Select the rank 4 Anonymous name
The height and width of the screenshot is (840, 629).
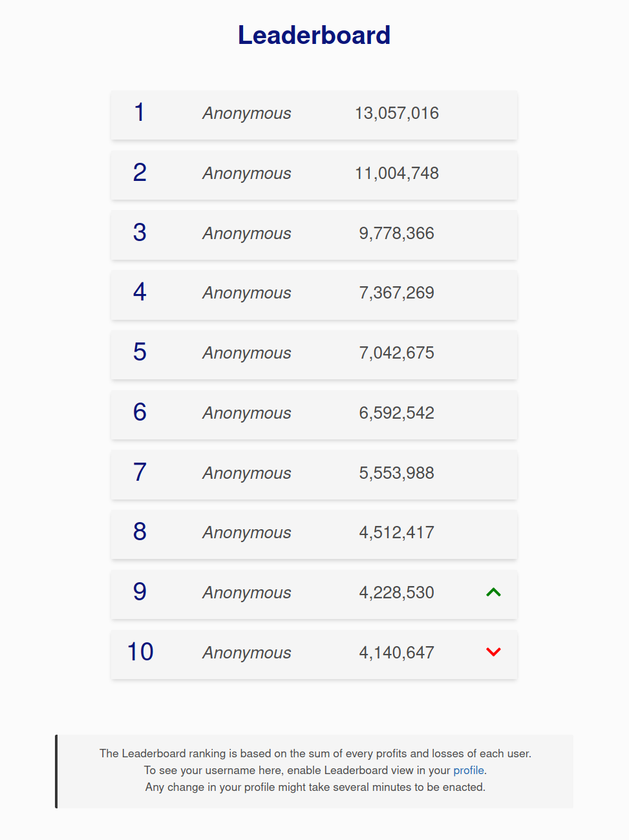(x=247, y=293)
